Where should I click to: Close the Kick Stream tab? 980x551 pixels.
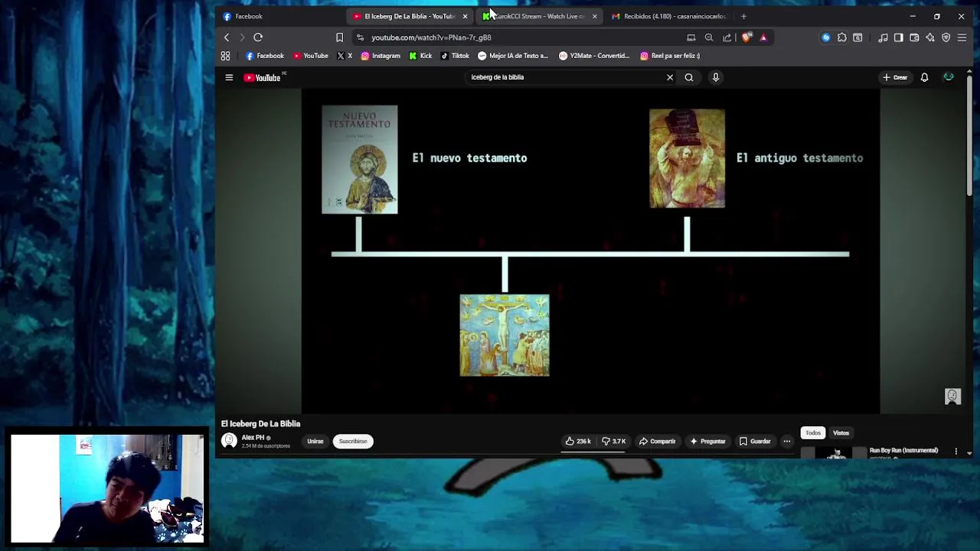click(594, 16)
